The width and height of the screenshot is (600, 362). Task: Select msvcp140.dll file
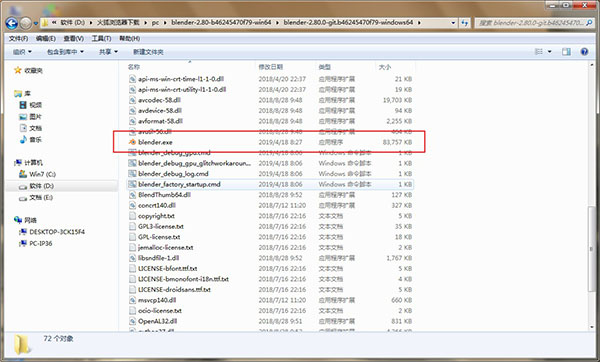[270, 300]
